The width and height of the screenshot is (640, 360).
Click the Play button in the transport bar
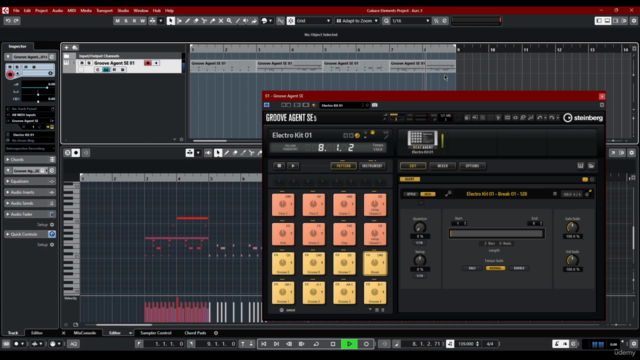pyautogui.click(x=349, y=344)
